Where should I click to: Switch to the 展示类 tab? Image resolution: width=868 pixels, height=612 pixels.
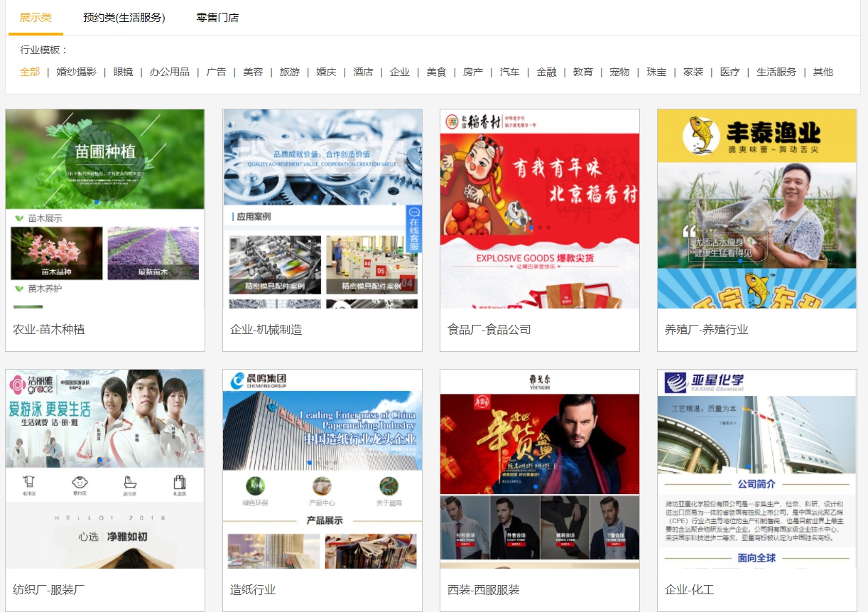[36, 18]
